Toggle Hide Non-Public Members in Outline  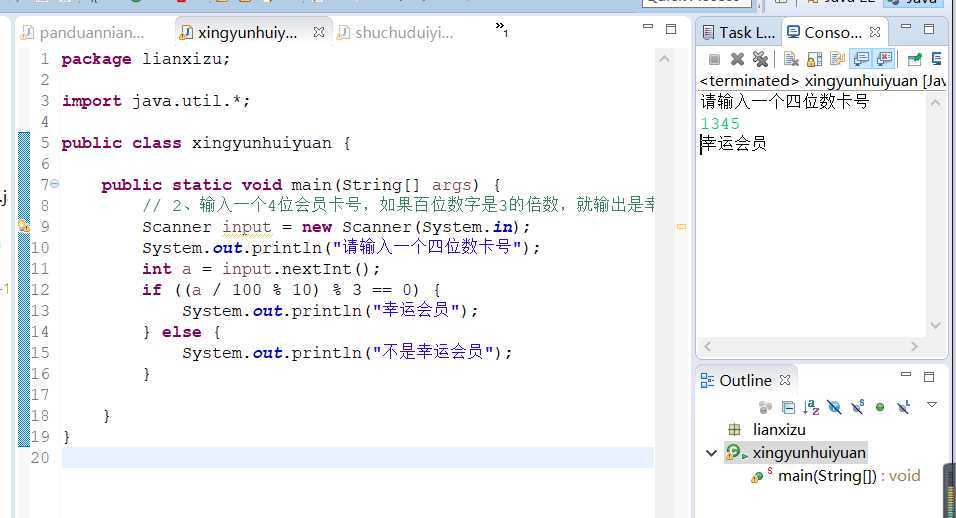point(880,407)
